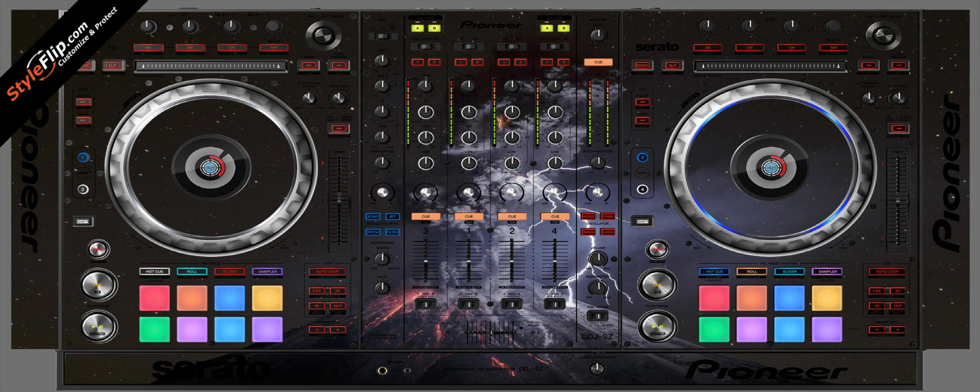
Task: Tap the right deck SYNC button
Action: (657, 249)
